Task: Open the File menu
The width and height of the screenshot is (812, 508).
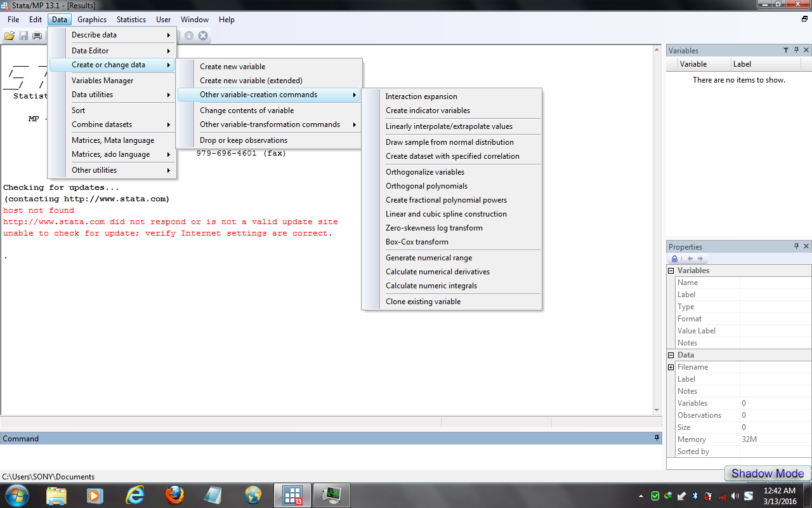Action: [13, 20]
